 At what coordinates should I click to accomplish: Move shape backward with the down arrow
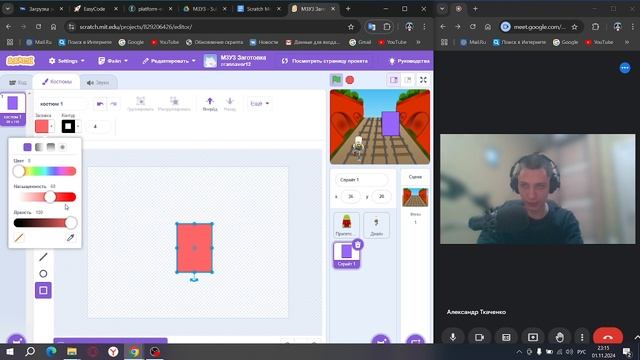click(230, 104)
